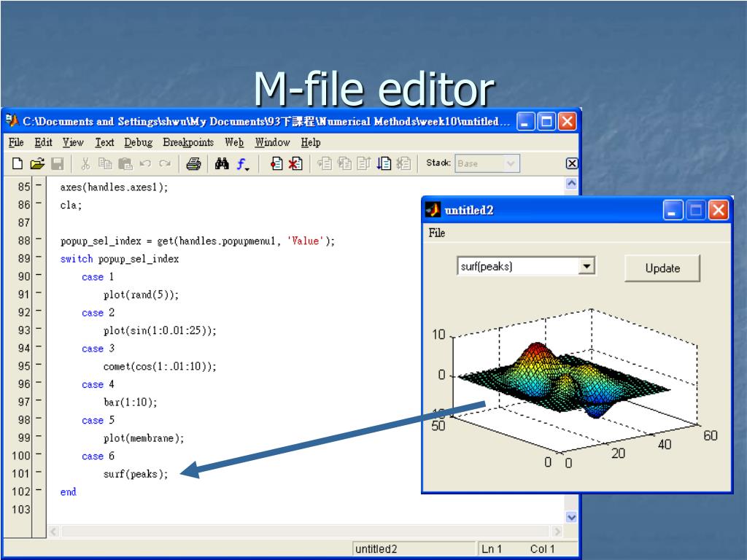
Task: Click the MATLAB icon in editor title bar
Action: [x=12, y=121]
